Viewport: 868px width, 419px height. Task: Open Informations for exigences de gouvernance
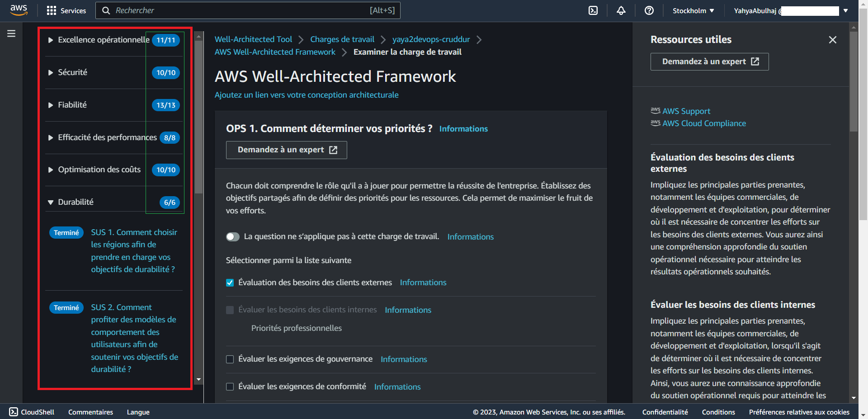coord(404,359)
